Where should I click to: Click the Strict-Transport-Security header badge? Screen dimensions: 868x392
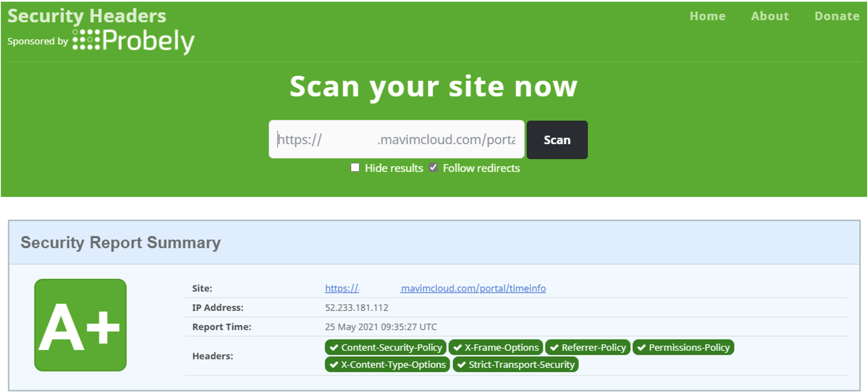[516, 364]
